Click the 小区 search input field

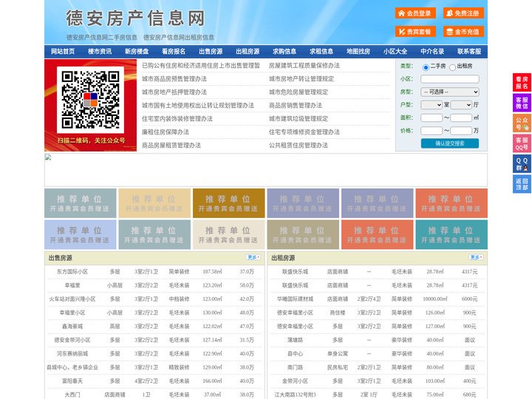point(450,79)
